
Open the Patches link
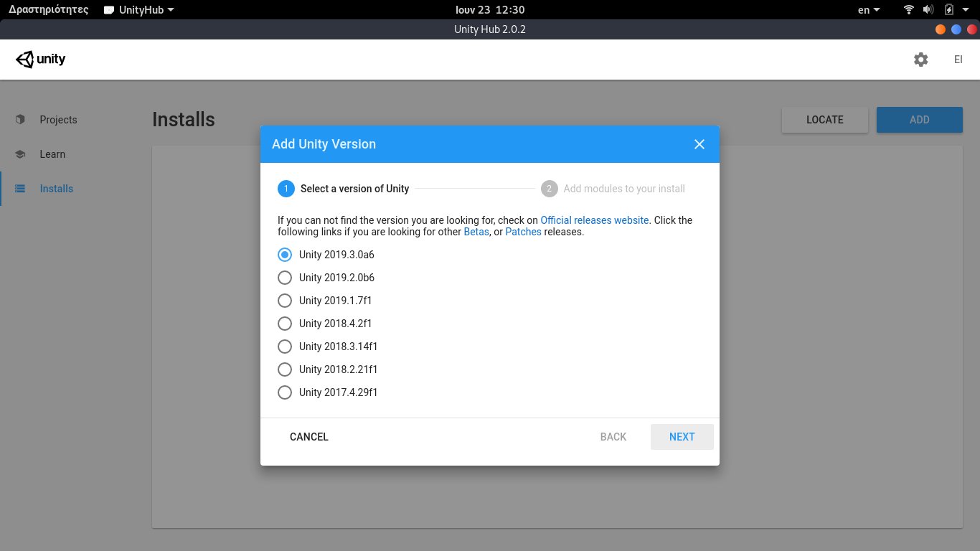tap(523, 232)
